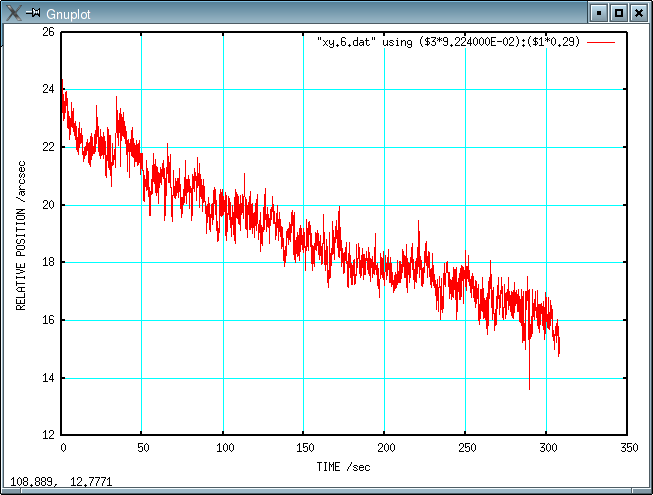
Task: Click y-axis tick label 12
Action: pos(48,435)
